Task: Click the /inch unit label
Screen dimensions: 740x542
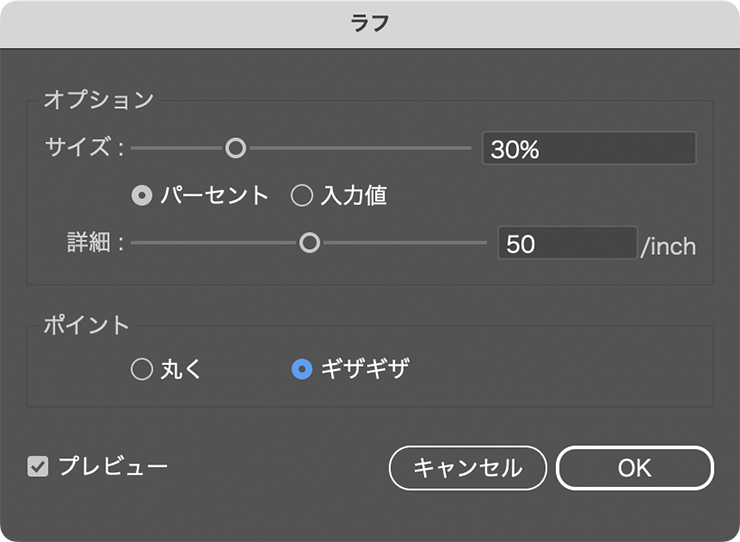Action: point(668,245)
